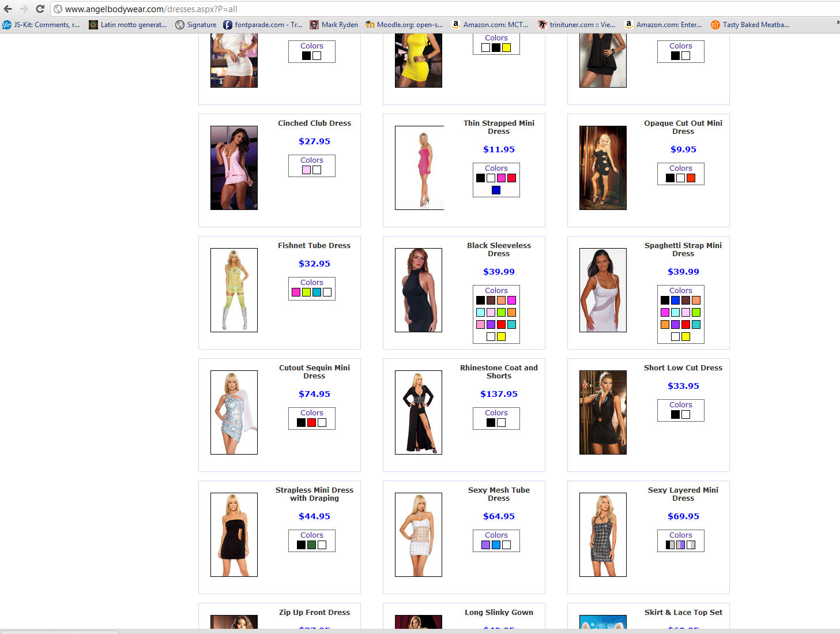Click the $64.95 Sexy Mesh Tube Dress price
This screenshot has height=634, width=840.
tap(499, 516)
